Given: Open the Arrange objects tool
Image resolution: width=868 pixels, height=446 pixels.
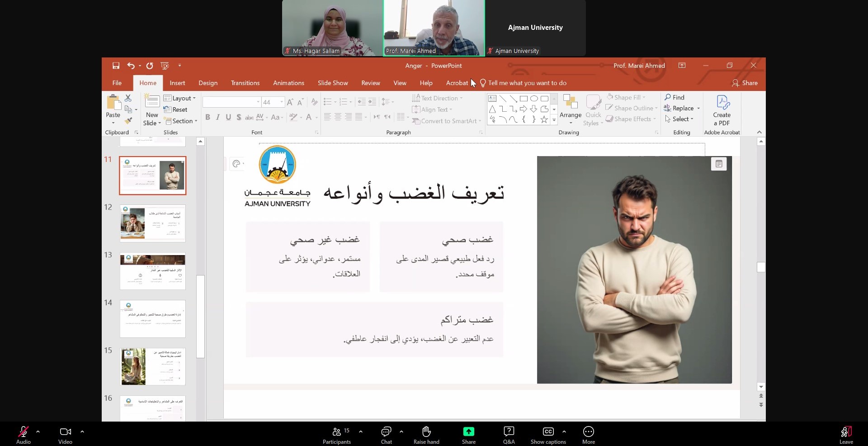Looking at the screenshot, I should tap(570, 110).
